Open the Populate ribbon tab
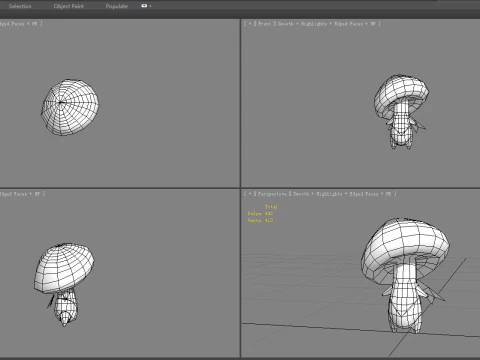Viewport: 480px width, 360px height. coord(117,6)
